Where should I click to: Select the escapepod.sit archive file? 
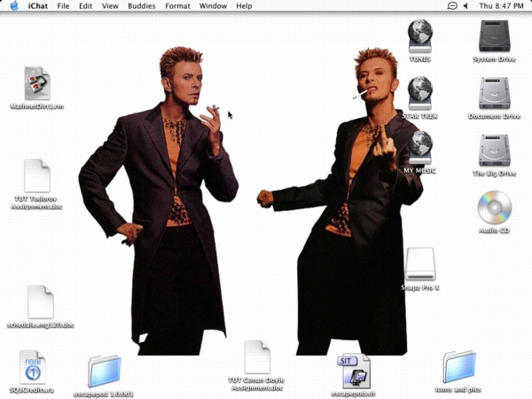pyautogui.click(x=352, y=370)
